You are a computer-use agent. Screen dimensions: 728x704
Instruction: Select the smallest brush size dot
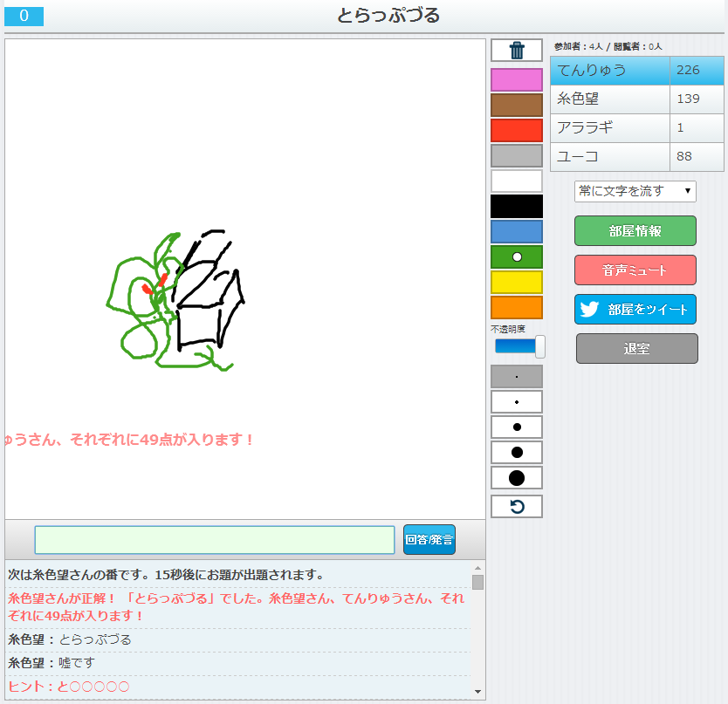[516, 377]
